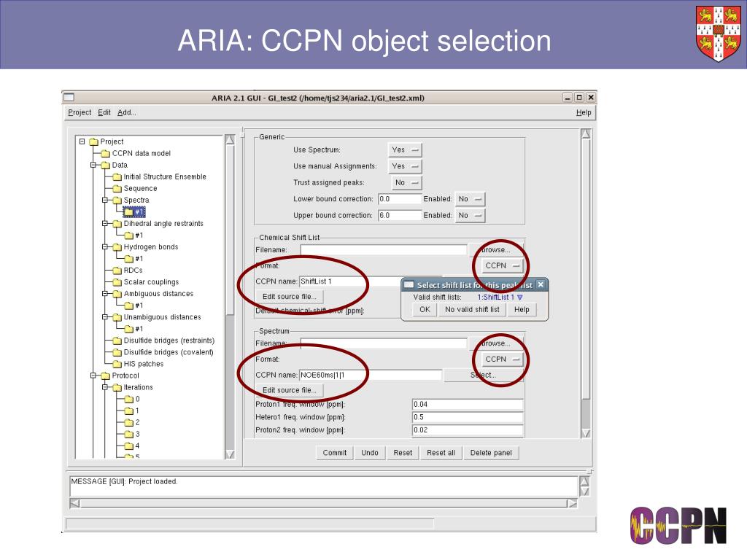Screen dimensions: 747x560
Task: Collapse the Data tree node
Action: (94, 165)
